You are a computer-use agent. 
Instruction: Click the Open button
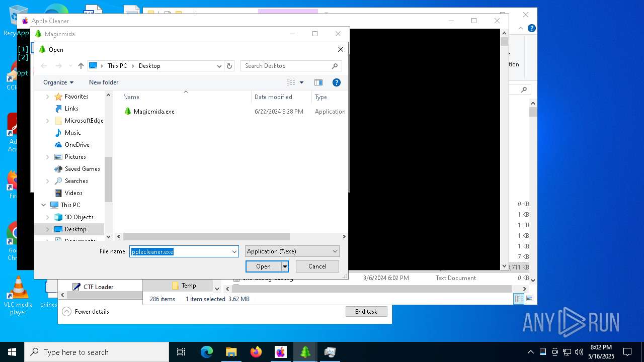point(263,266)
